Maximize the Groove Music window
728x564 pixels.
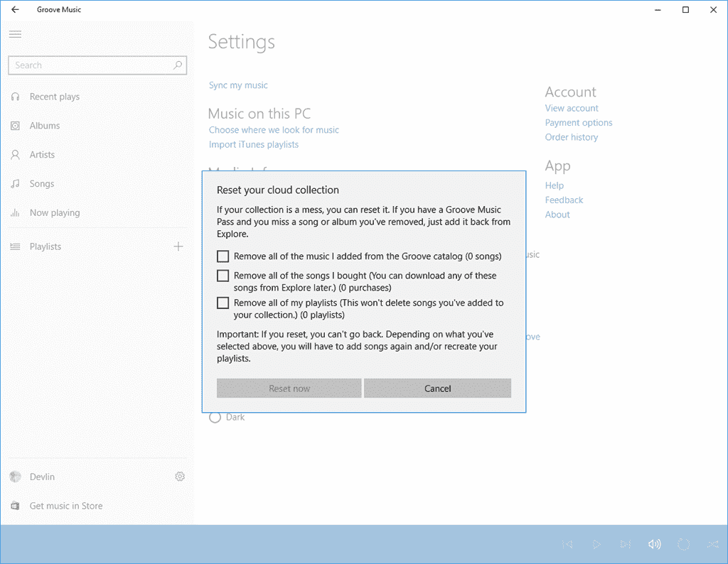pyautogui.click(x=685, y=10)
